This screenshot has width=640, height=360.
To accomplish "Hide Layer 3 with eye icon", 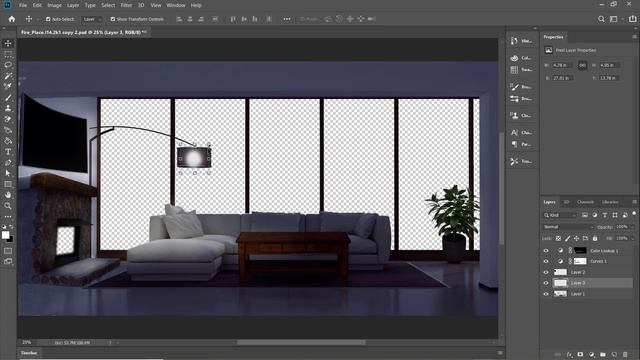I will click(546, 283).
